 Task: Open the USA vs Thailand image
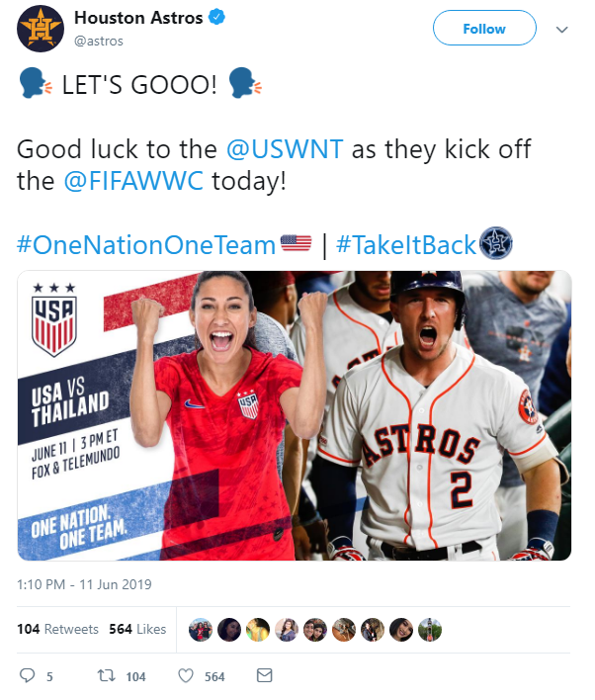[x=295, y=415]
